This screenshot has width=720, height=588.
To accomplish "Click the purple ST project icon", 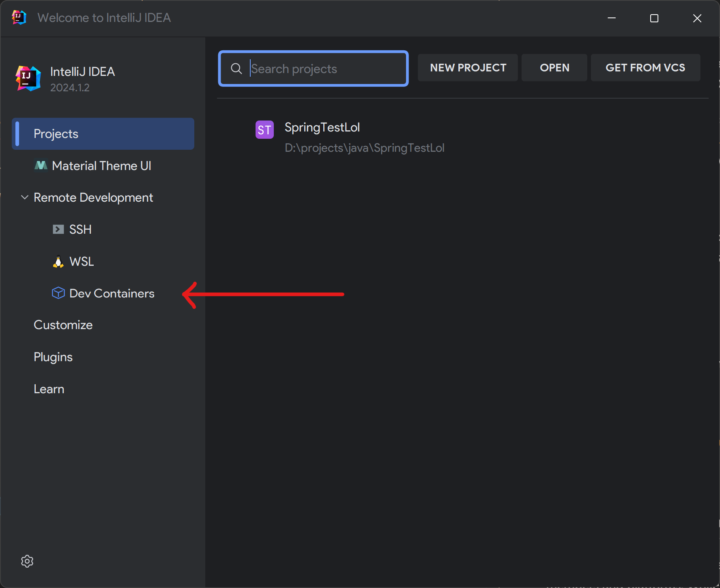I will tap(264, 130).
